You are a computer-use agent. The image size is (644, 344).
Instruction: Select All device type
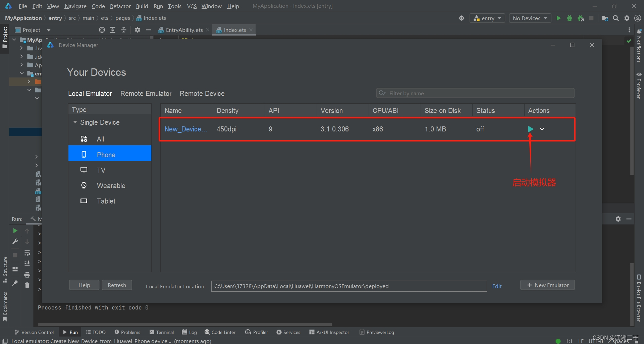(x=110, y=139)
